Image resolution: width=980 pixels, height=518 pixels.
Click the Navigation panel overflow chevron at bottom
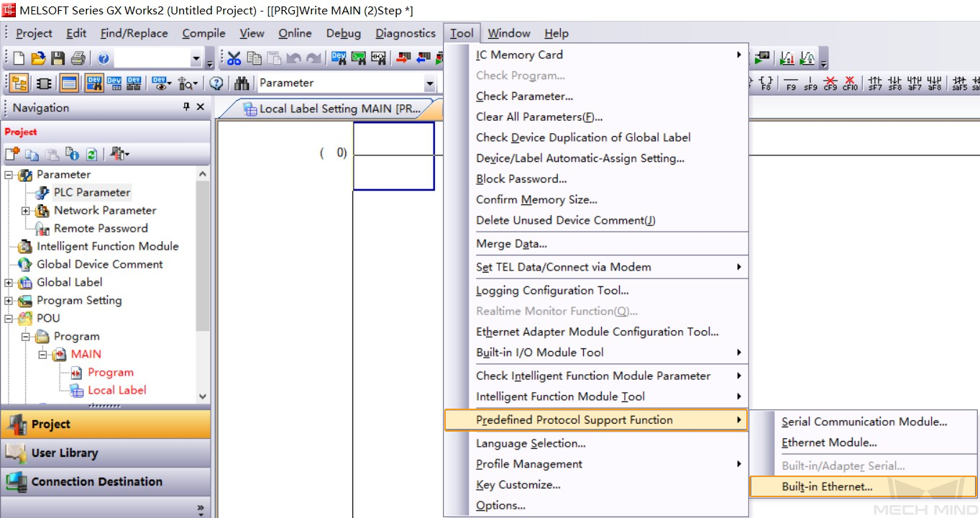click(201, 509)
